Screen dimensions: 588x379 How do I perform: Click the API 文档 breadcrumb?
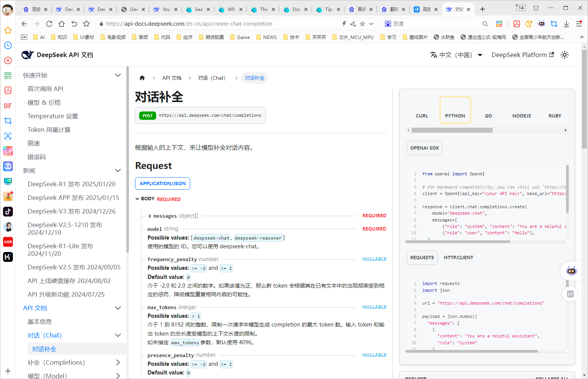click(x=172, y=78)
